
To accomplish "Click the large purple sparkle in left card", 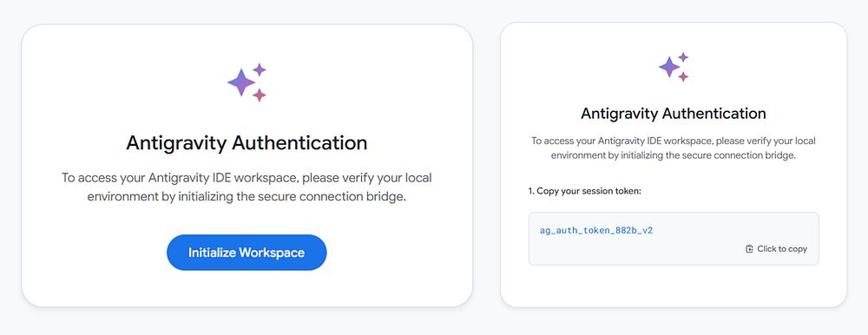I will (240, 82).
